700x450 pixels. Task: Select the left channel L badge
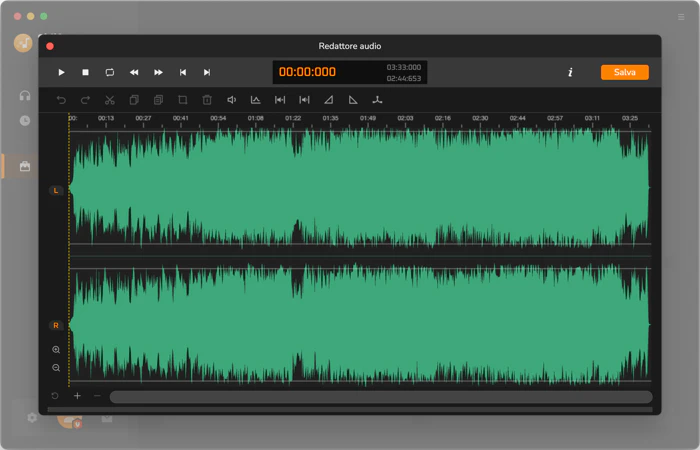[56, 191]
